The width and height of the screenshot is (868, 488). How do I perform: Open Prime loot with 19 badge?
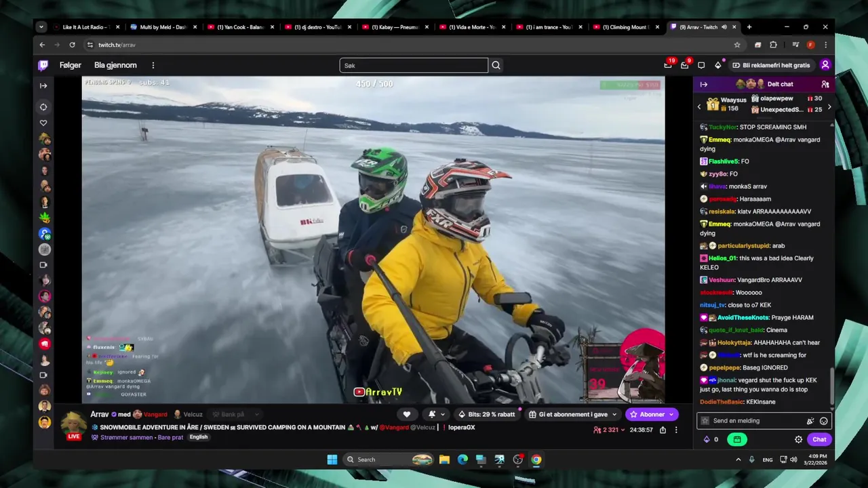tap(668, 65)
